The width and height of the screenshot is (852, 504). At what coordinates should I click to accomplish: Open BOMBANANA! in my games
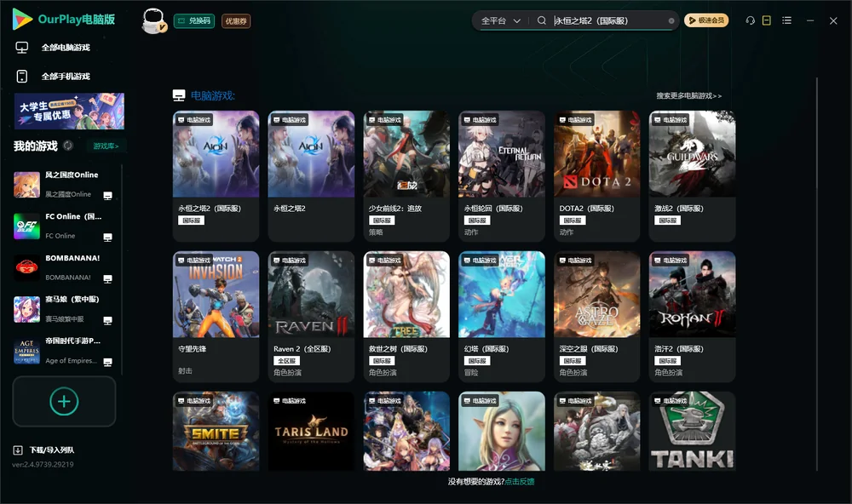tap(66, 267)
